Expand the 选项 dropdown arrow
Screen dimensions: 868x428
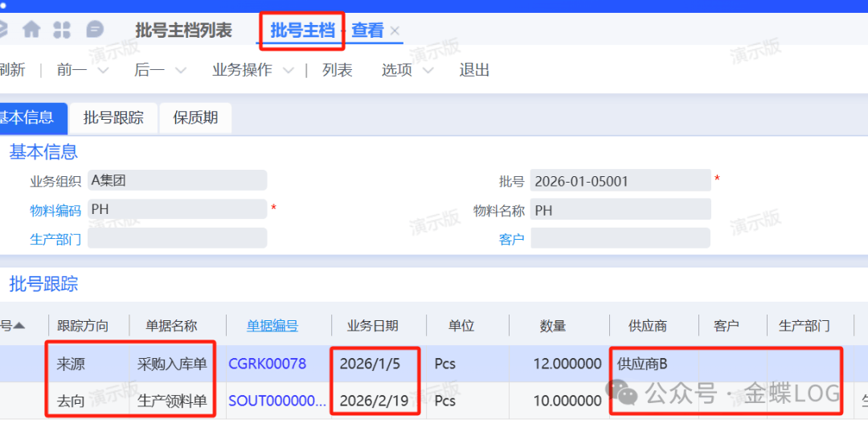(428, 71)
